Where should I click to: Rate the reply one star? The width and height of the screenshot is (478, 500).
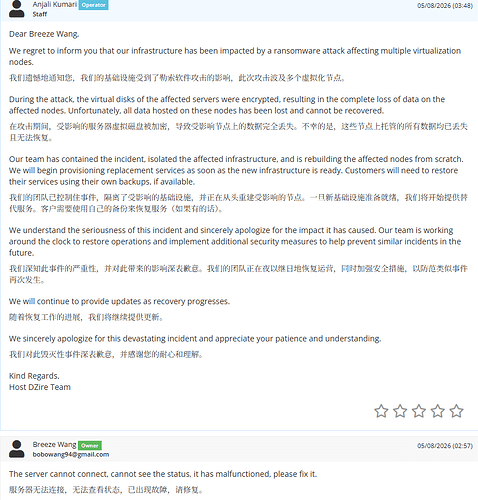381,411
